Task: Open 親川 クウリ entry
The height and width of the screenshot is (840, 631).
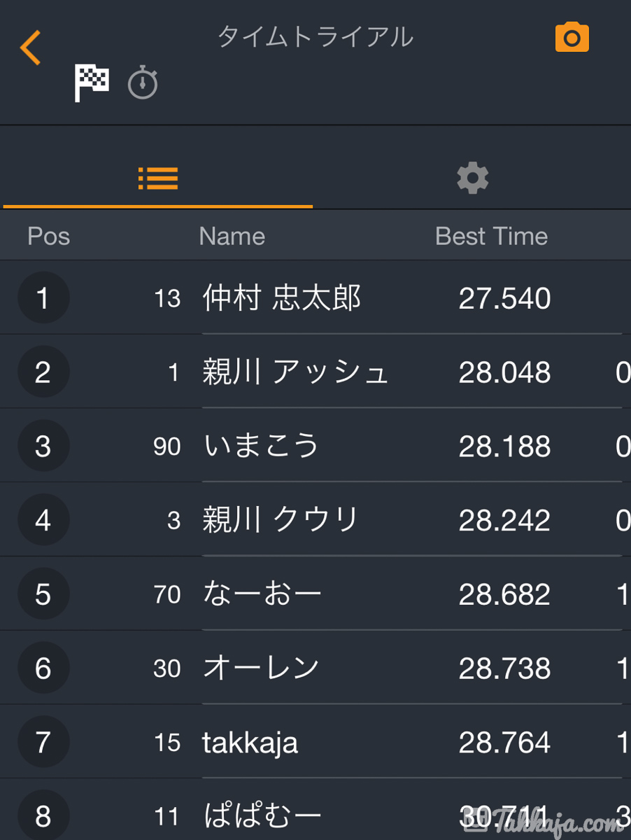Action: [280, 521]
